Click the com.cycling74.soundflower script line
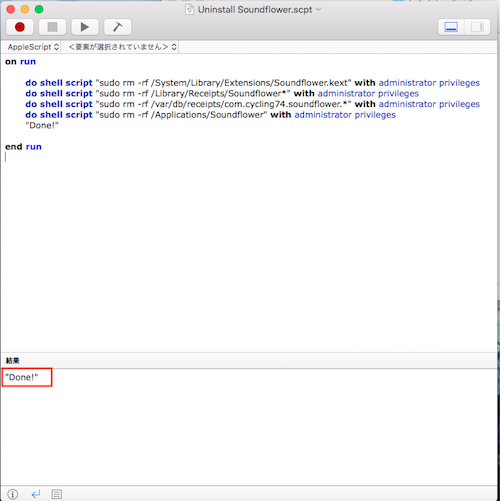 pyautogui.click(x=252, y=104)
